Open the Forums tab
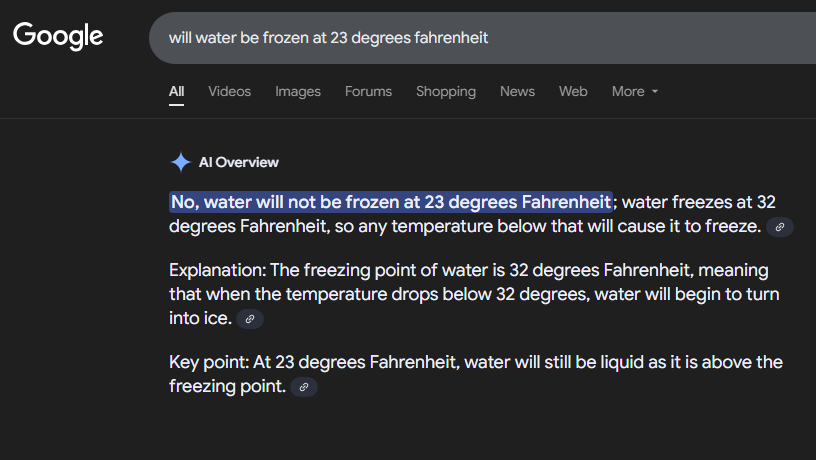This screenshot has height=460, width=816. (368, 91)
